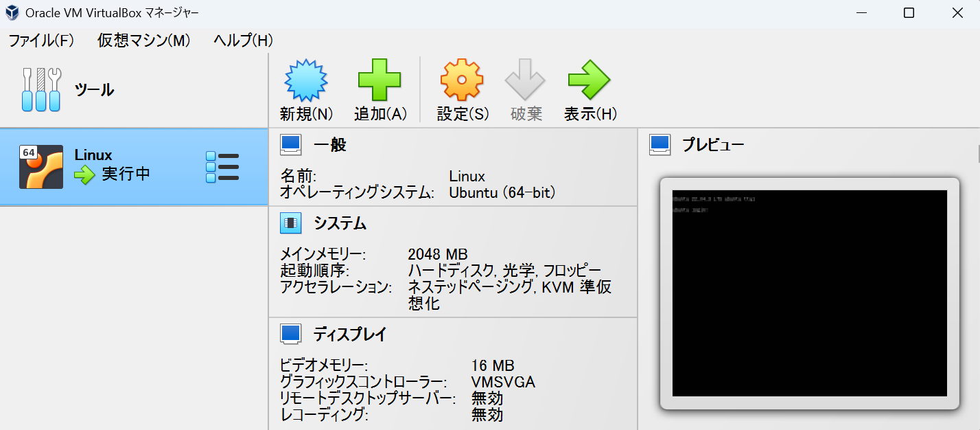Click the VMSVGA graphics controller value
The width and height of the screenshot is (980, 430).
pyautogui.click(x=503, y=382)
